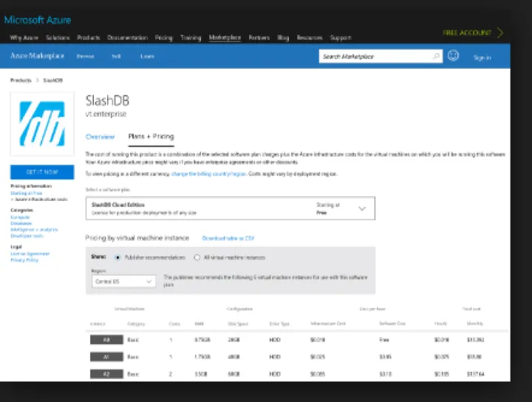532x402 pixels.
Task: Click Sign in
Action: point(482,58)
